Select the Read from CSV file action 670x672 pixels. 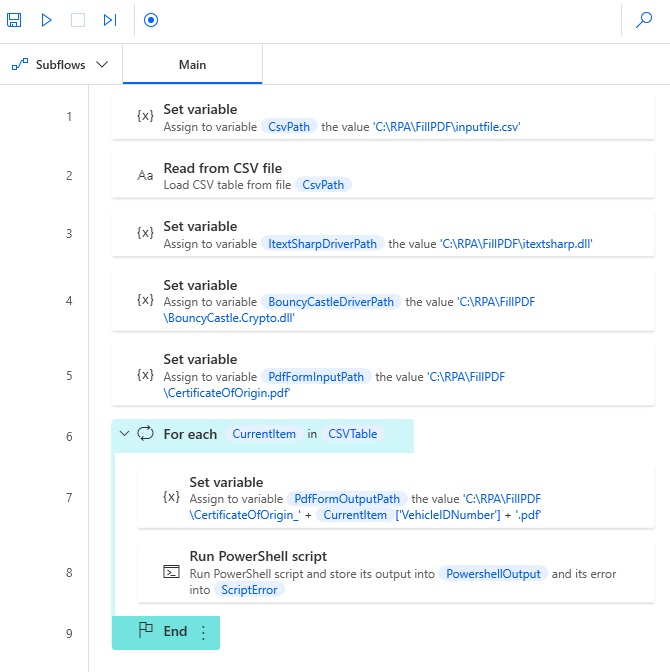click(383, 176)
